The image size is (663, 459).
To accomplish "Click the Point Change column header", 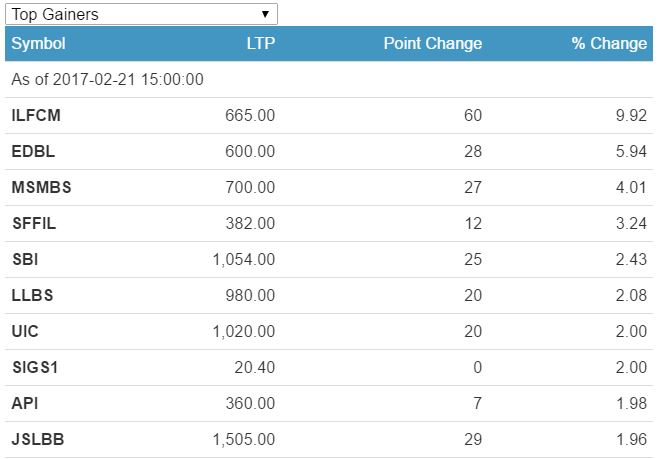I will point(432,44).
